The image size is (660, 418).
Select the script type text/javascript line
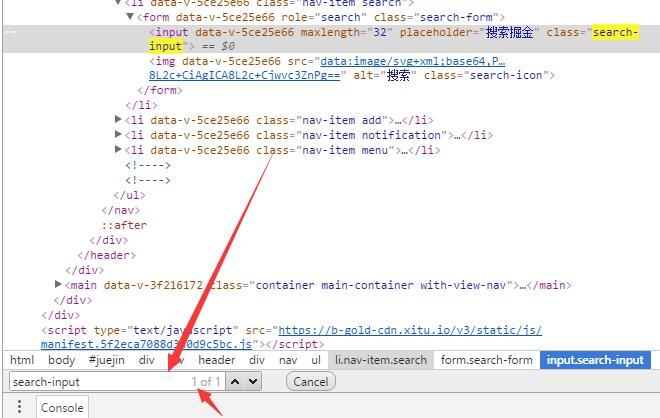point(291,337)
